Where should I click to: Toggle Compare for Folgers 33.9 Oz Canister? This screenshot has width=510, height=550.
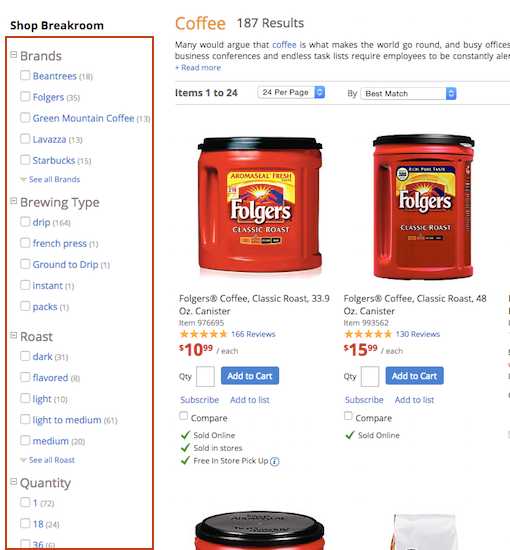(183, 416)
